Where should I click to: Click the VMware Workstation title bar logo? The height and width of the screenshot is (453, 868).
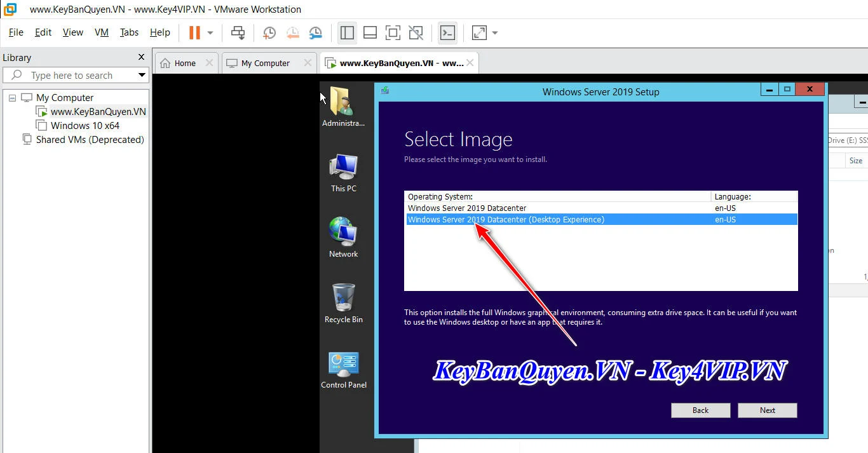point(10,9)
